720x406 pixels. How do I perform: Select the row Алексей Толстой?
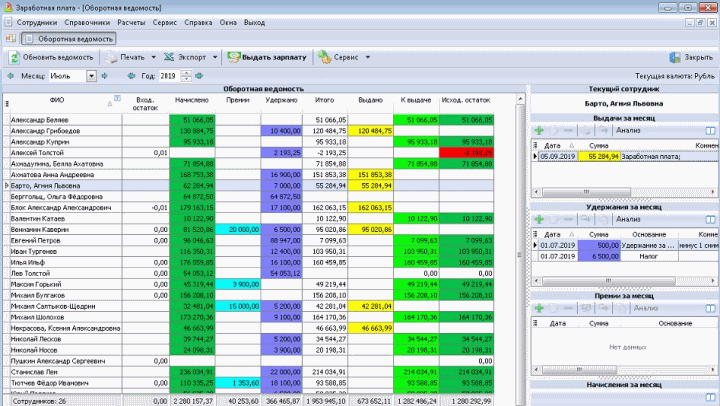click(x=248, y=153)
